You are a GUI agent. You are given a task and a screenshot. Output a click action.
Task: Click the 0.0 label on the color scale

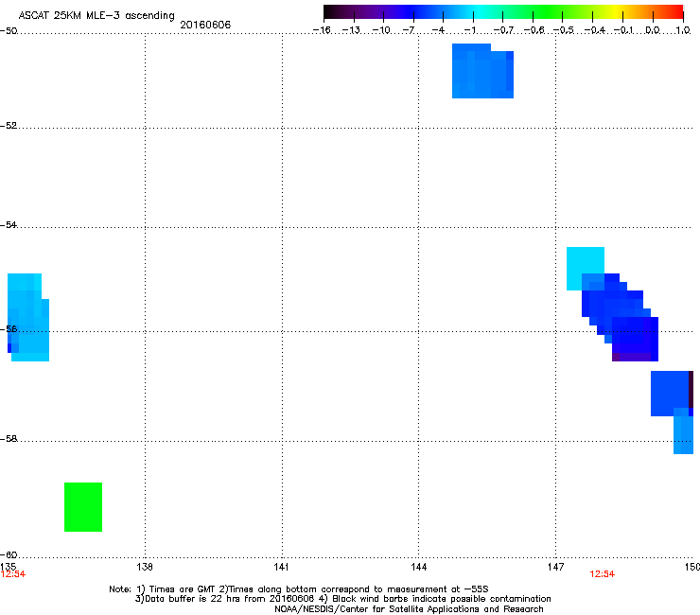pyautogui.click(x=653, y=30)
